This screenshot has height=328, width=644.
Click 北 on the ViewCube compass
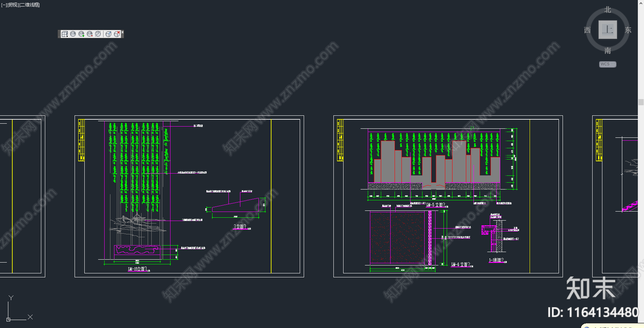(608, 10)
